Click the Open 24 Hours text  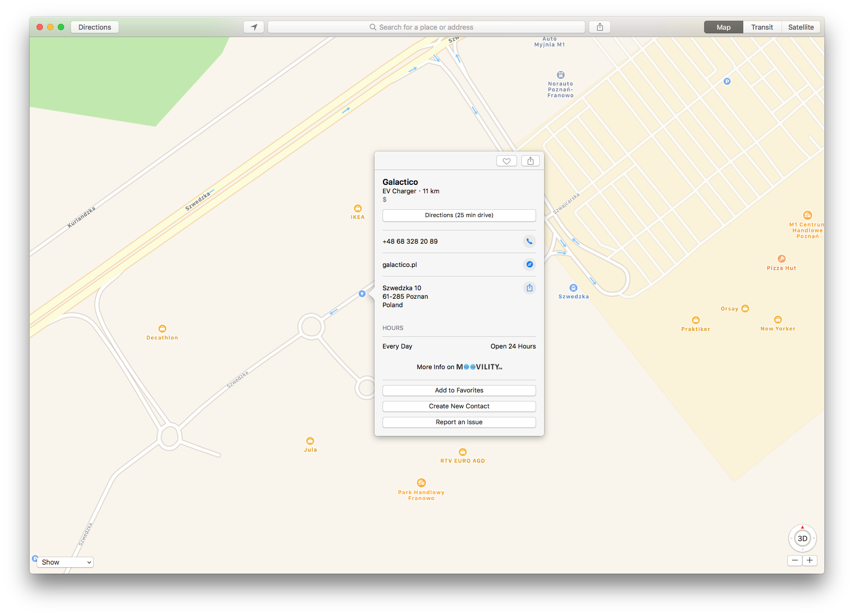[513, 346]
